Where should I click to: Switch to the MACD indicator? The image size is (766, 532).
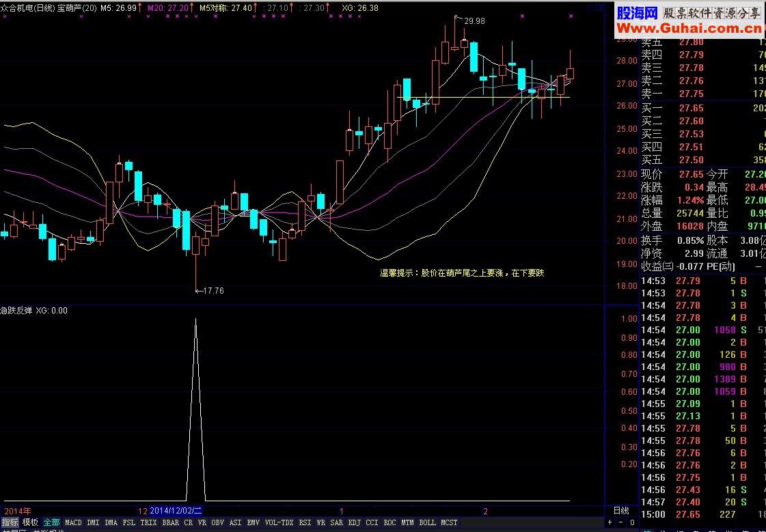click(73, 522)
